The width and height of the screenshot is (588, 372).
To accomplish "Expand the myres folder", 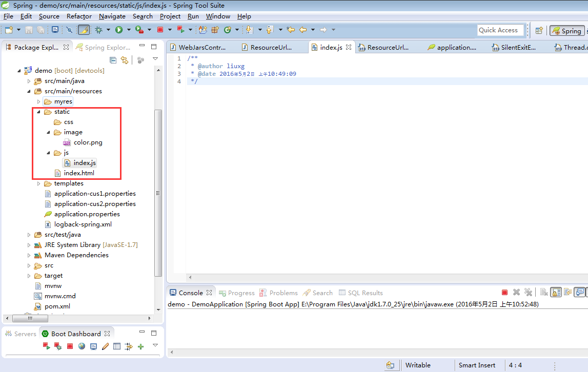I will [38, 101].
